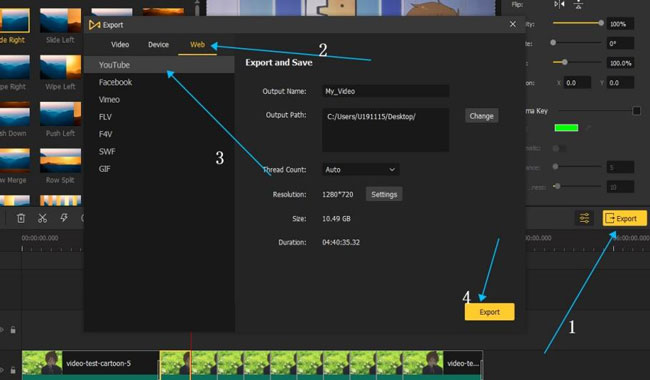Click the yellow Export button in dialog

(490, 312)
